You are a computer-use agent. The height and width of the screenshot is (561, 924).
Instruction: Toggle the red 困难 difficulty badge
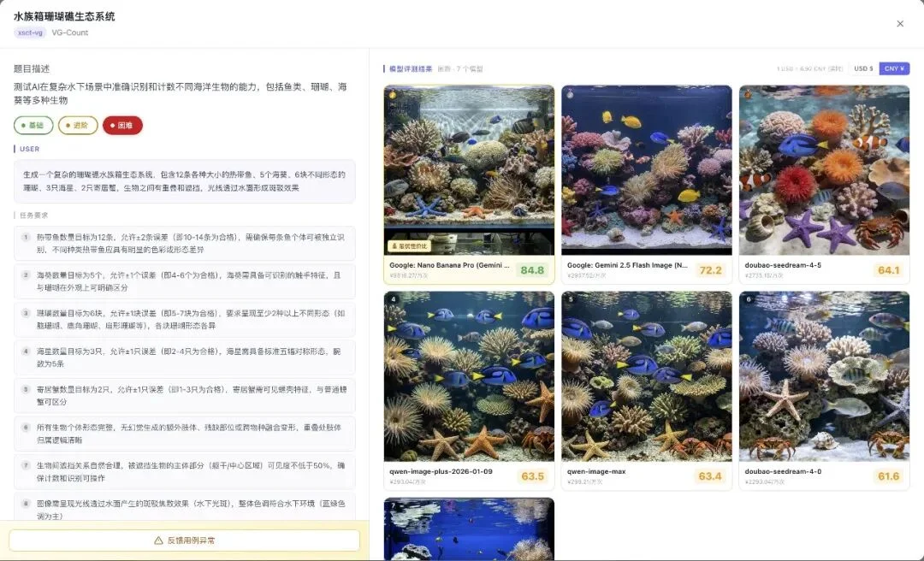coord(123,125)
